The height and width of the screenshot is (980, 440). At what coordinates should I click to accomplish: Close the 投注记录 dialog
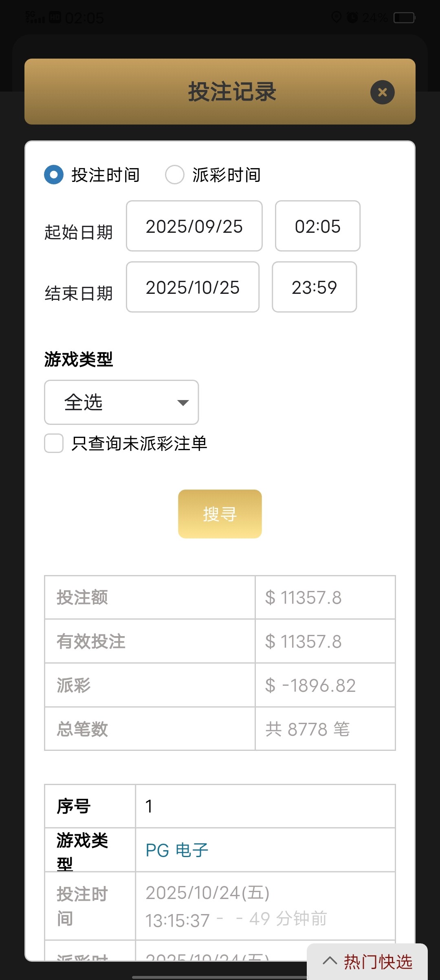pyautogui.click(x=382, y=92)
